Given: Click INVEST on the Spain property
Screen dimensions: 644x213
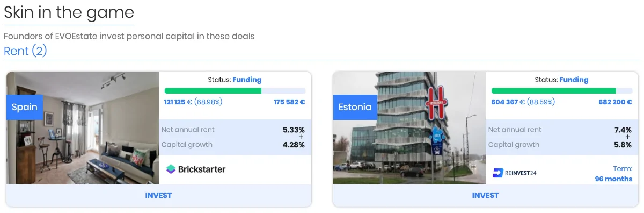Looking at the screenshot, I should coord(158,195).
